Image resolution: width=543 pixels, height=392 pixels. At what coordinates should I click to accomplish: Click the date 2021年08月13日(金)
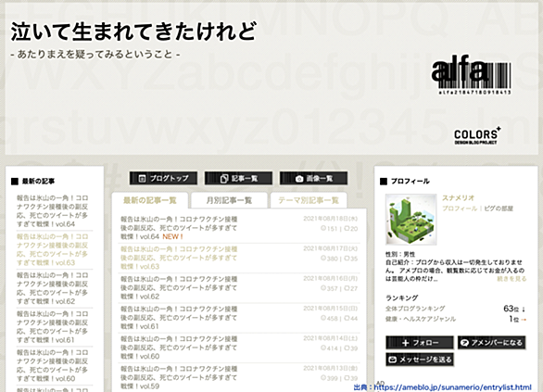click(x=331, y=368)
